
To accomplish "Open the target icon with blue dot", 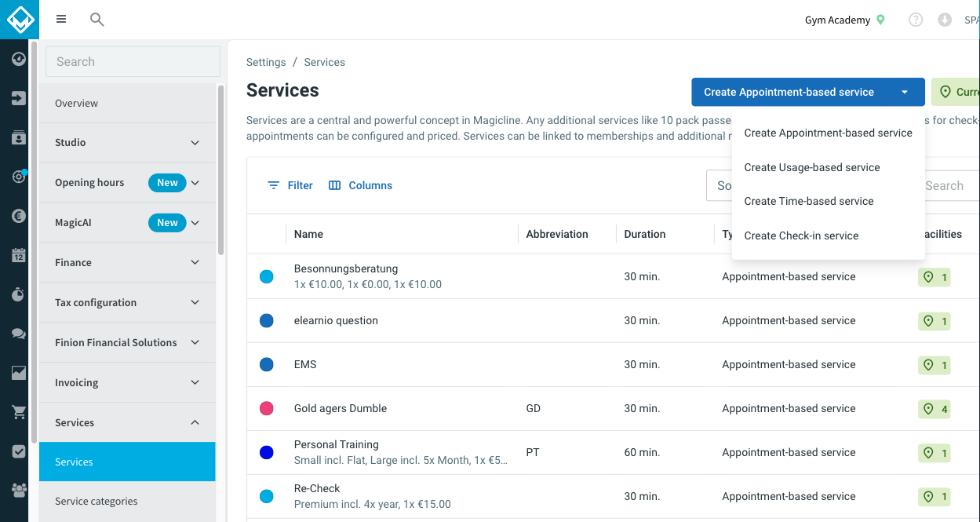I will [19, 177].
